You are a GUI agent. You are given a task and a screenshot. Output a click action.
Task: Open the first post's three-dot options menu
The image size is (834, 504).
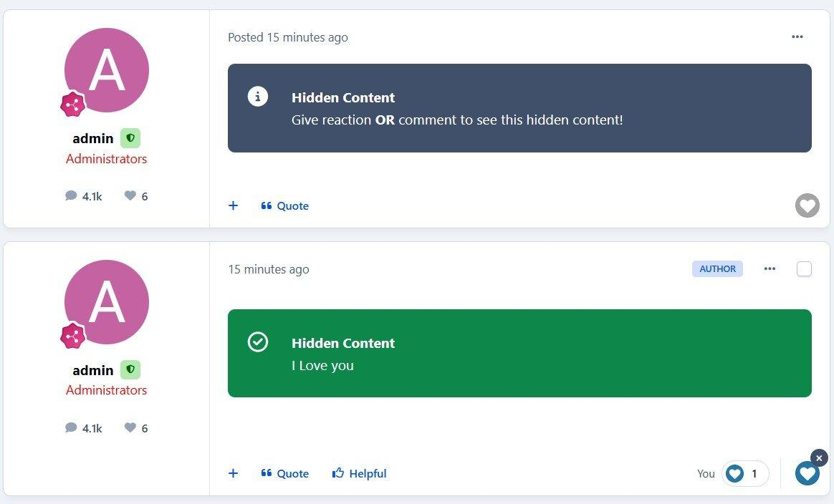click(797, 37)
